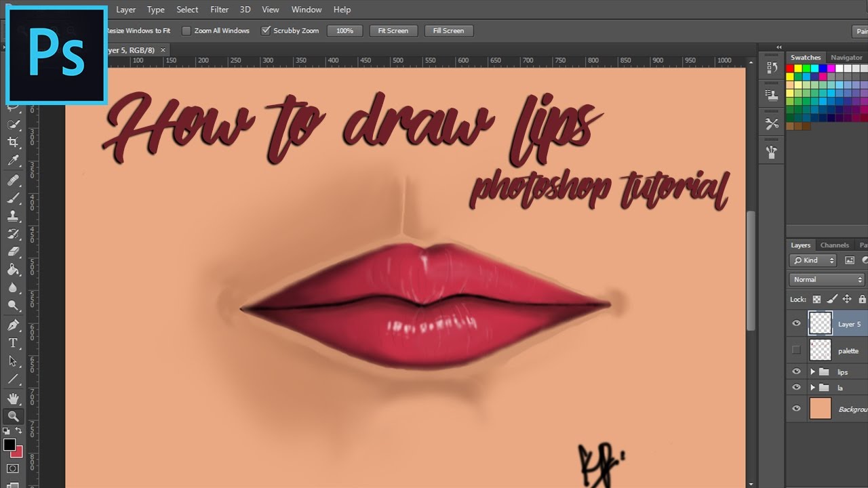
Task: Toggle Quick Mask mode
Action: (x=13, y=468)
